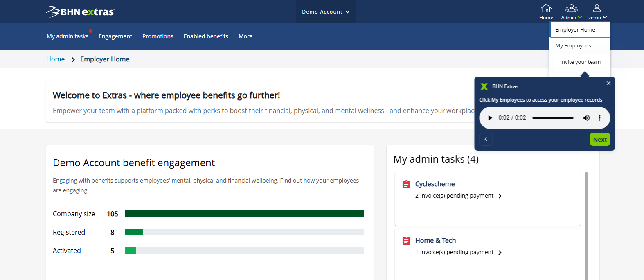Open the Home & Tech task link
Screen dimensions: 644x280
coord(435,241)
